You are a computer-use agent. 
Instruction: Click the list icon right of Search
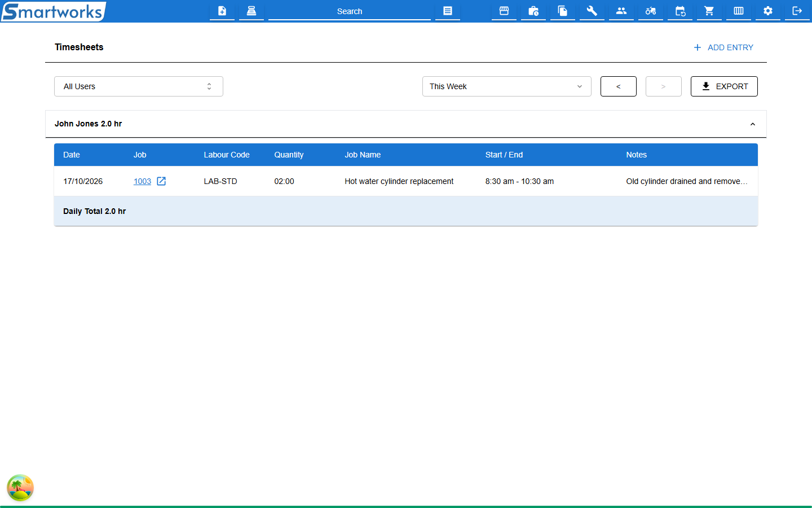pos(448,11)
